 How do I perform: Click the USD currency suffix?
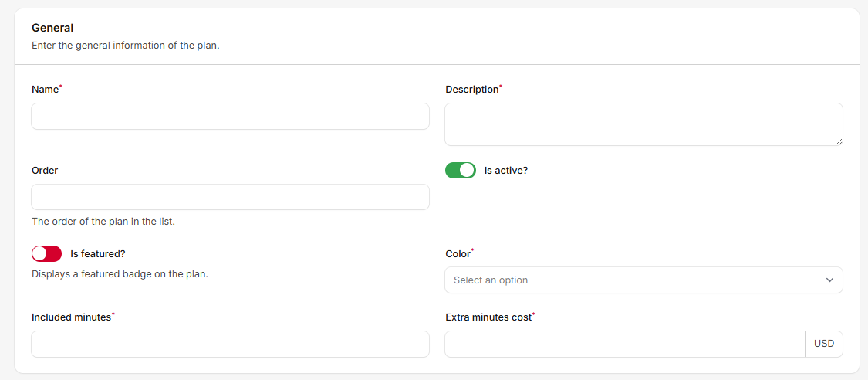click(824, 344)
